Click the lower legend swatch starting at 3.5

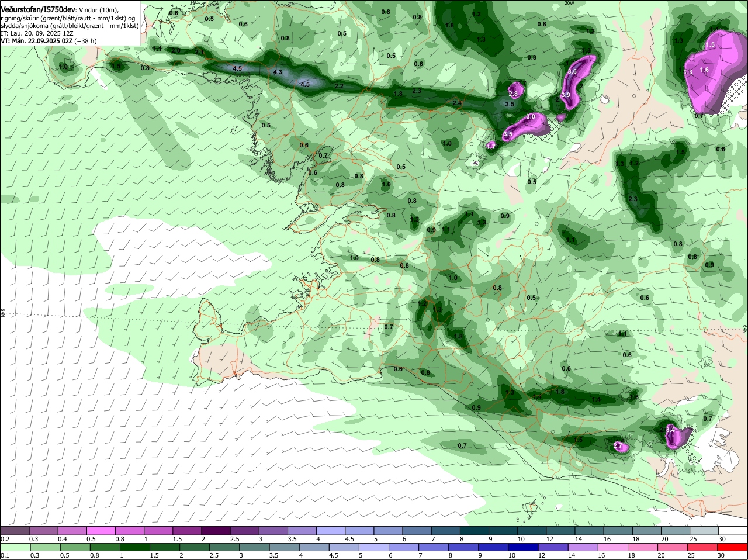(285, 547)
